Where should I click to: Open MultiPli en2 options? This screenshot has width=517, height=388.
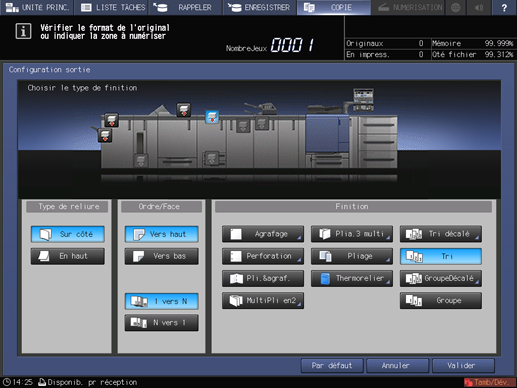(263, 300)
